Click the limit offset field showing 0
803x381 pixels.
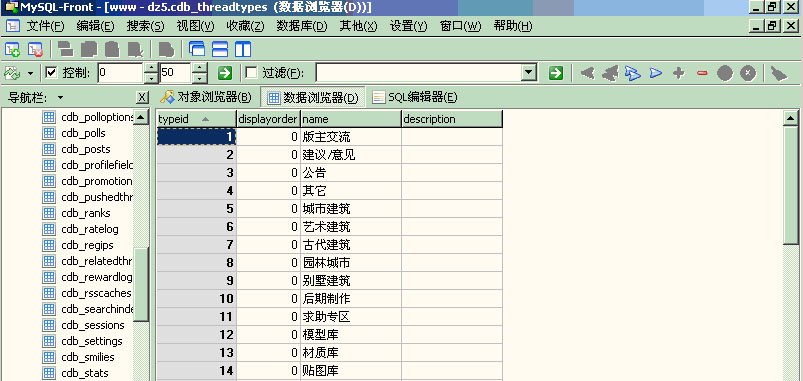[x=120, y=73]
